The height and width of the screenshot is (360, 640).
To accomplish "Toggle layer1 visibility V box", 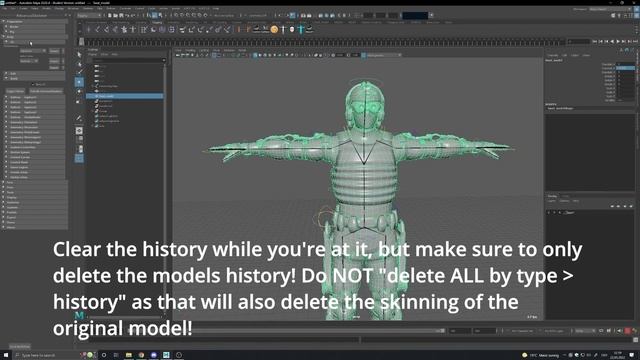I will click(549, 213).
